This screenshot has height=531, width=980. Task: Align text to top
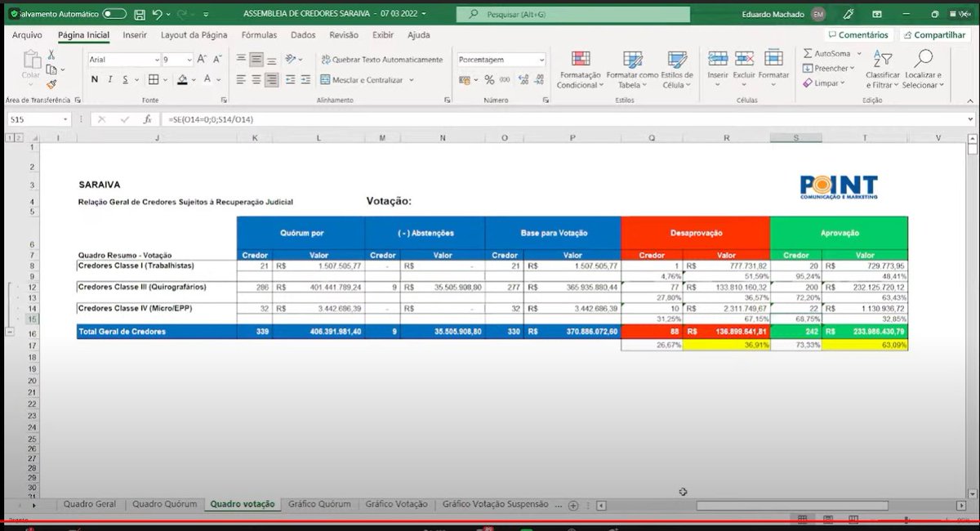(x=241, y=60)
